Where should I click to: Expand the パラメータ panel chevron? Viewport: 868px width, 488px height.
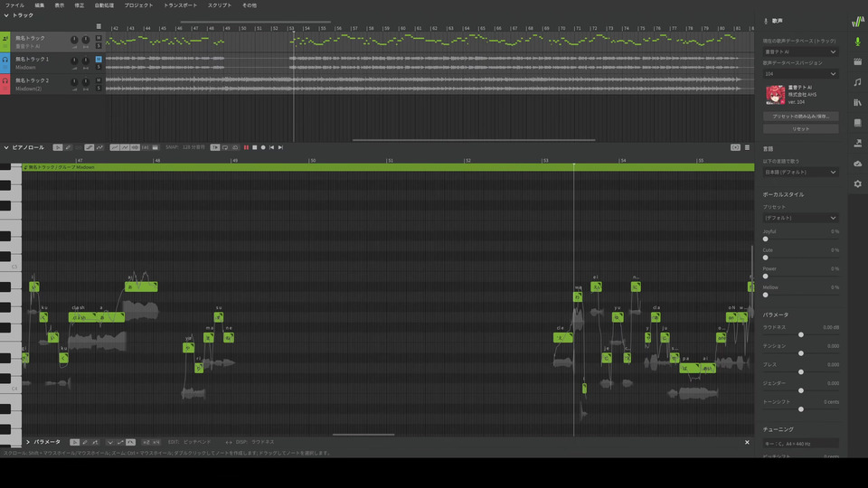(28, 442)
